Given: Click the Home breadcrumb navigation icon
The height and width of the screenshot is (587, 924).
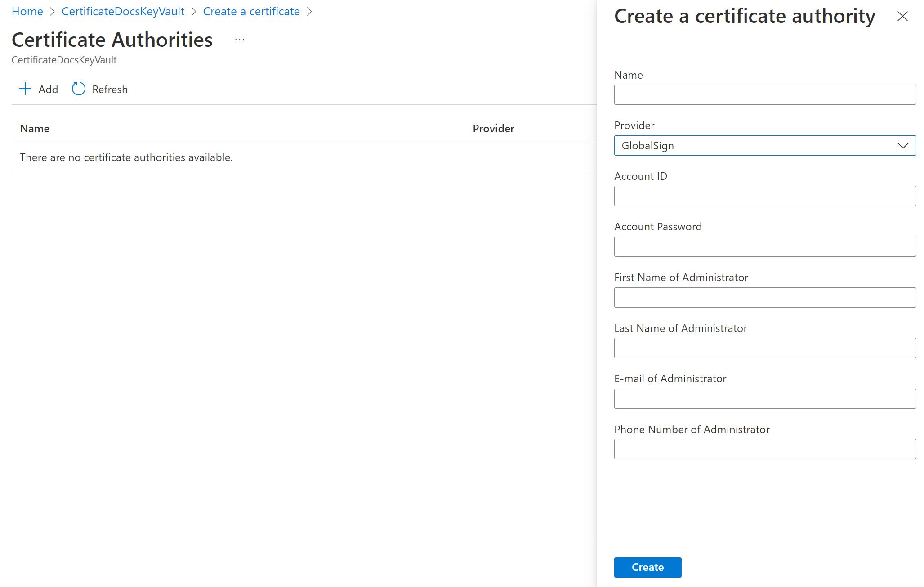Looking at the screenshot, I should 27,11.
